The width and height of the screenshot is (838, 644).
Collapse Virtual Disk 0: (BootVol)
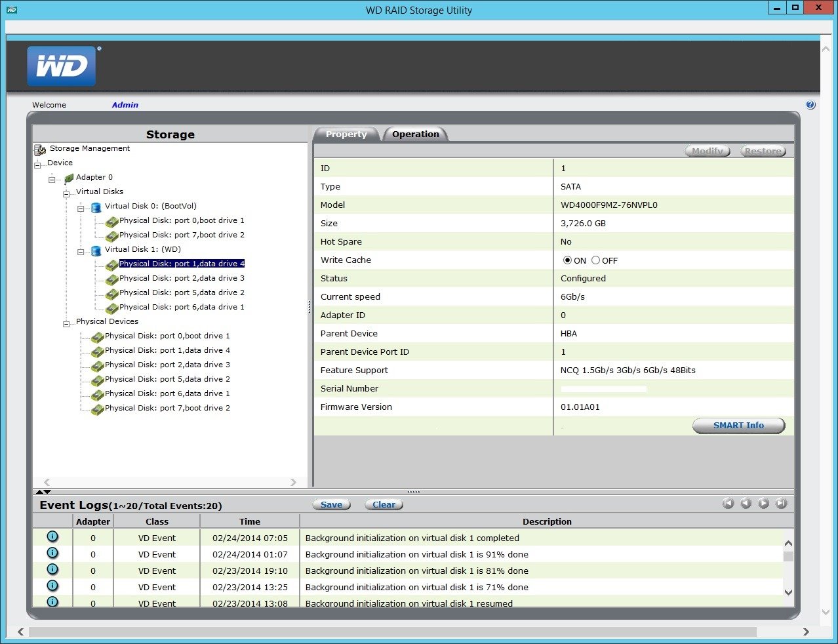click(81, 208)
